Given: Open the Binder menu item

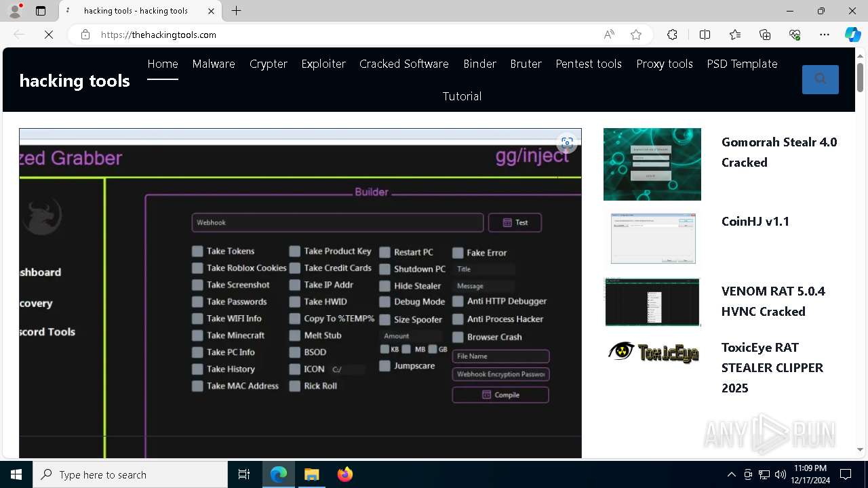Looking at the screenshot, I should click(480, 64).
